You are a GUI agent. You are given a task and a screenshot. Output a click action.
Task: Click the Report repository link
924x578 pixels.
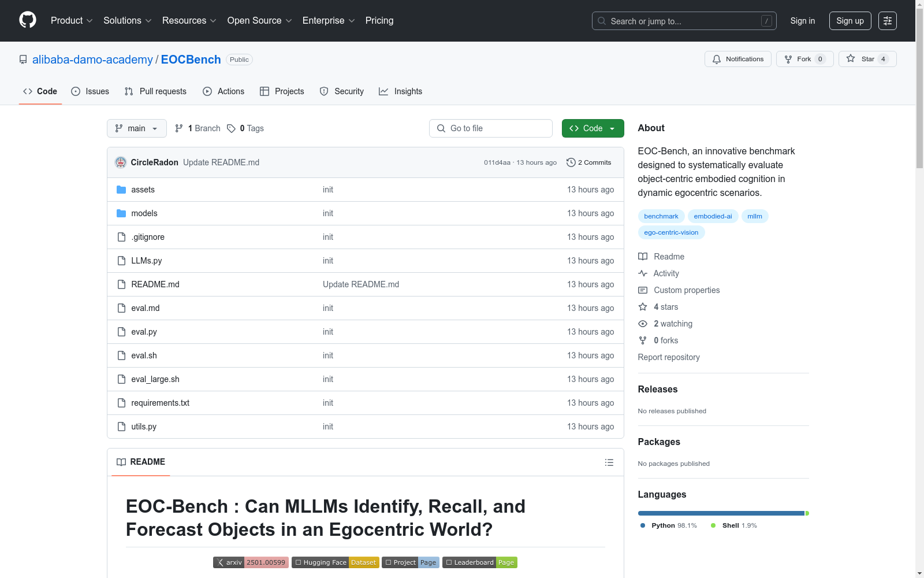pyautogui.click(x=669, y=357)
